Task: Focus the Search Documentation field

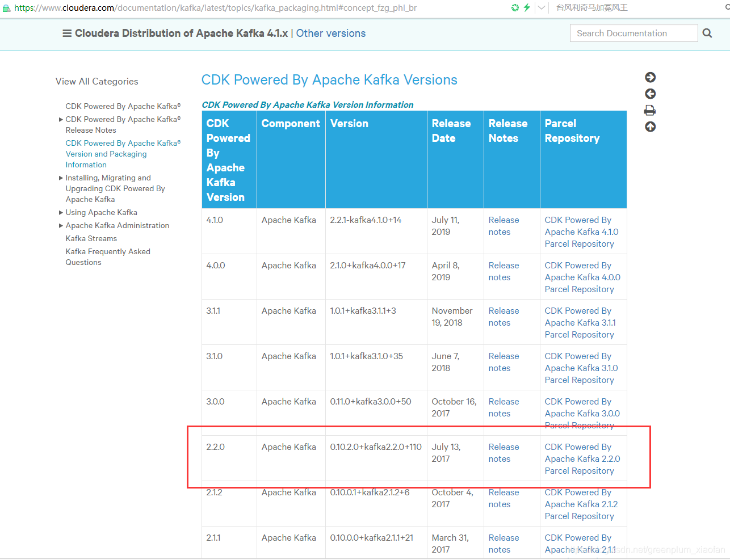Action: (x=633, y=33)
